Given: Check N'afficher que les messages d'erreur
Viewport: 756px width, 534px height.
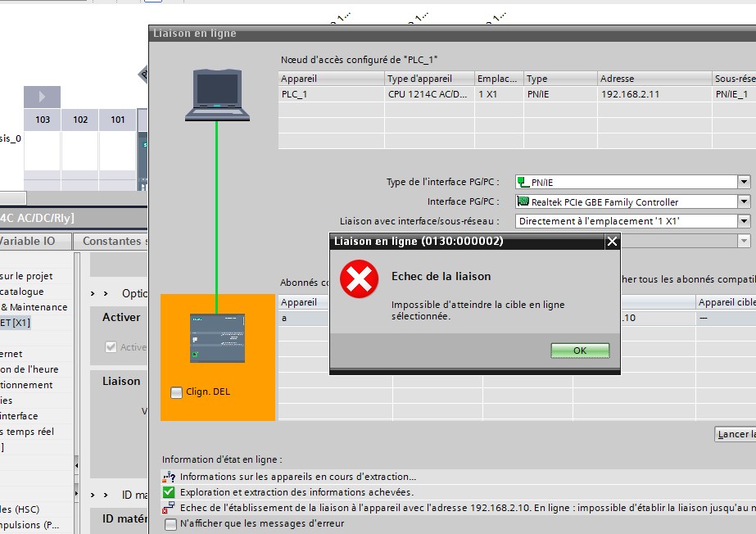Looking at the screenshot, I should (x=170, y=523).
